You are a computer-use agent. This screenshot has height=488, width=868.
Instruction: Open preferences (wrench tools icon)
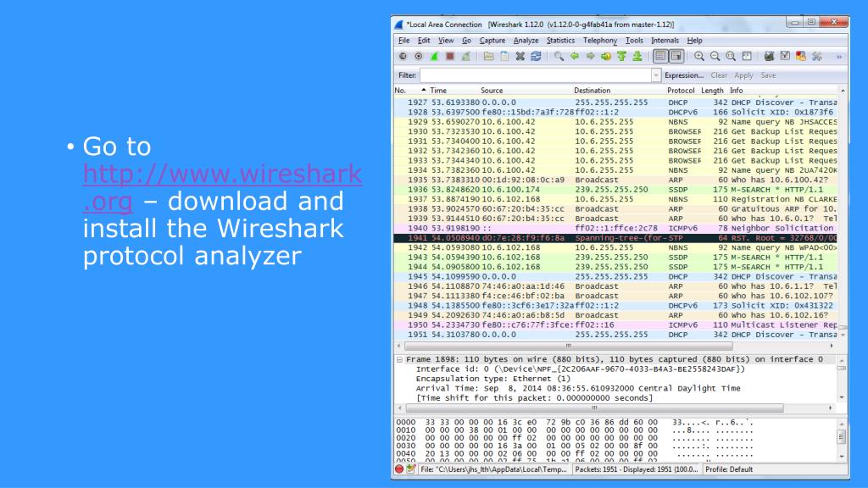pos(816,57)
